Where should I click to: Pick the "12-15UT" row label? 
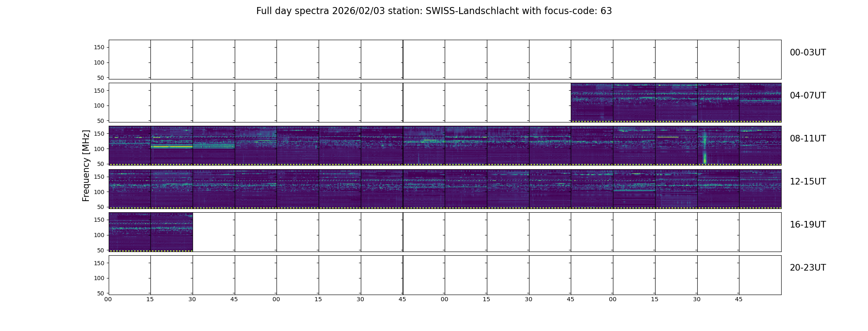tap(808, 182)
